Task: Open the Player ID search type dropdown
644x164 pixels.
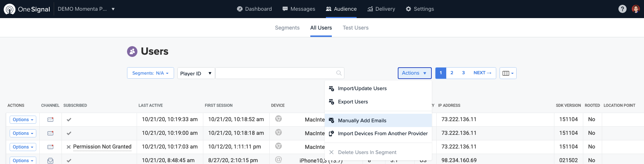Action: tap(196, 73)
